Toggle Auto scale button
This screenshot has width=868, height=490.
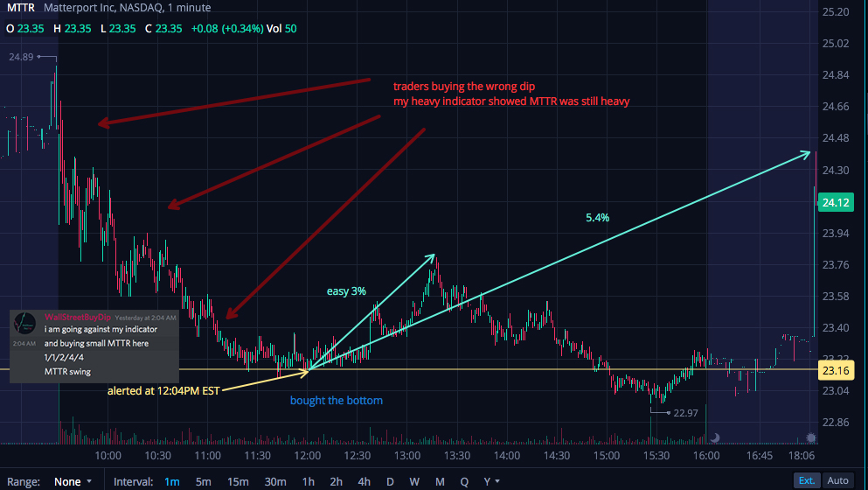837,480
